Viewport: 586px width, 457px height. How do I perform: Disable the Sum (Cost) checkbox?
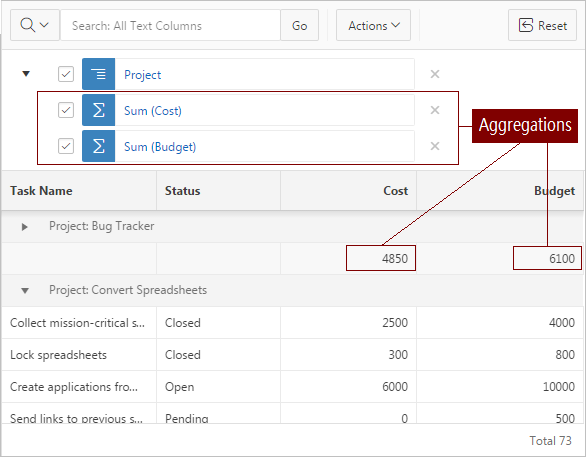click(x=66, y=110)
